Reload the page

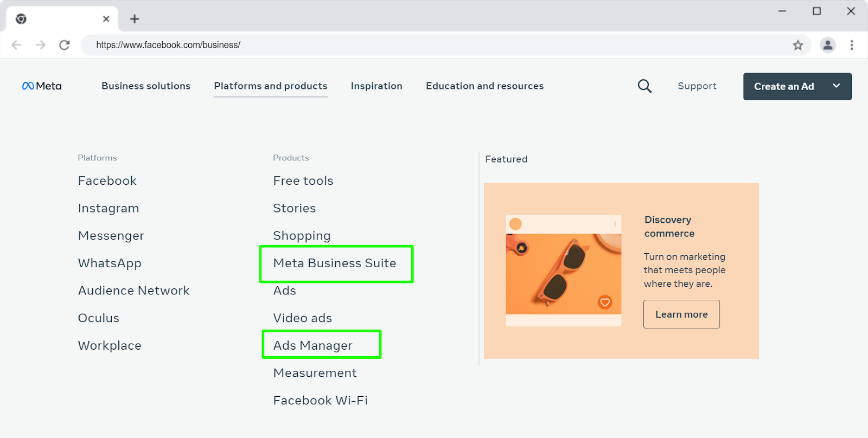click(x=65, y=45)
